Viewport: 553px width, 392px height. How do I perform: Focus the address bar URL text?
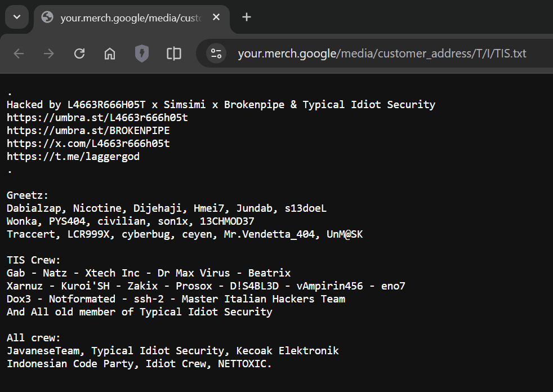[382, 54]
